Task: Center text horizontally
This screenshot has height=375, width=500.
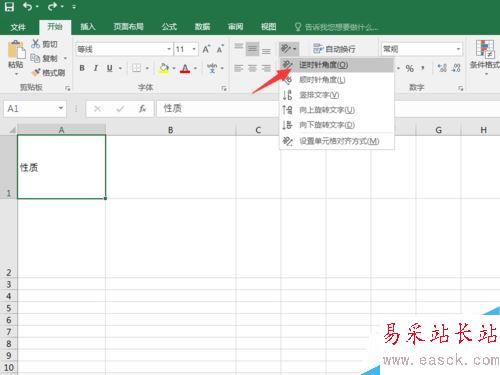Action: (252, 68)
